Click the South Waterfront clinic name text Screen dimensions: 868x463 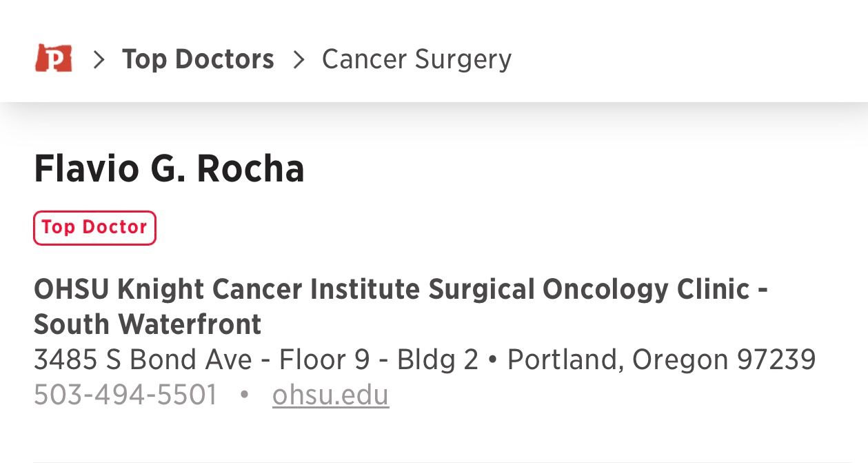point(147,324)
